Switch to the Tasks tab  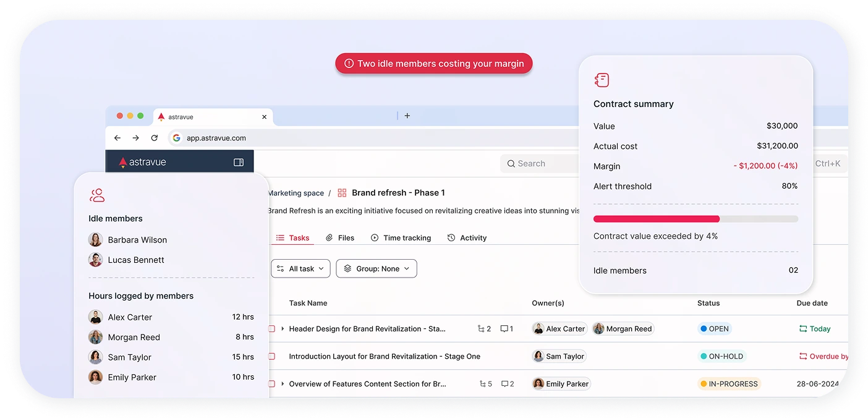click(292, 237)
